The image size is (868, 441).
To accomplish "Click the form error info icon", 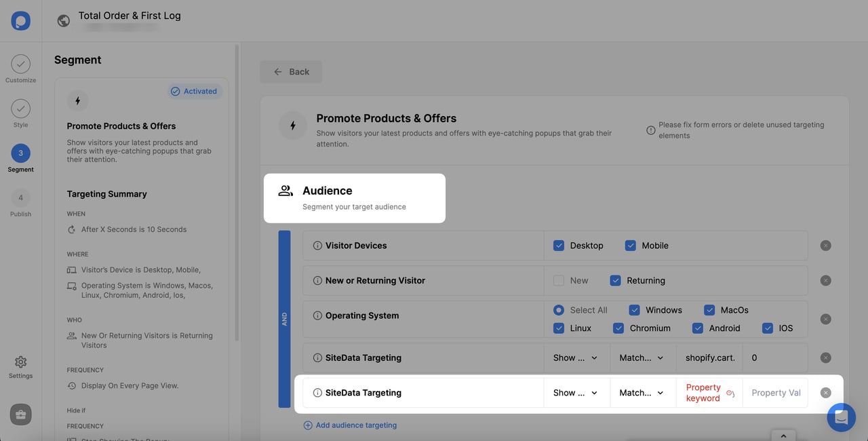I will click(650, 130).
